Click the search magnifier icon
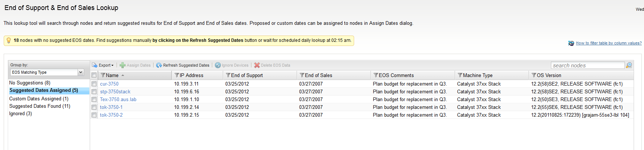Image resolution: width=644 pixels, height=150 pixels. pos(629,65)
